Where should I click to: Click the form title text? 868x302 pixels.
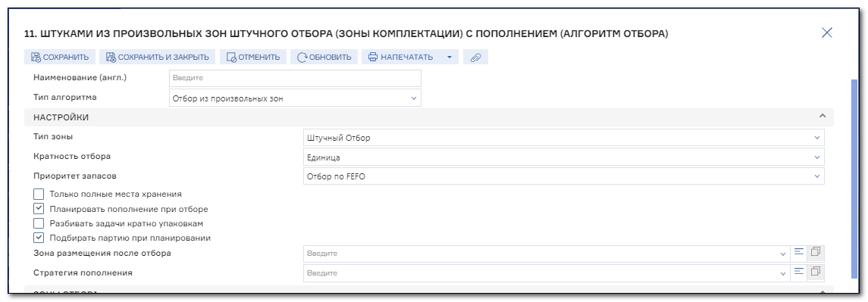[x=346, y=34]
